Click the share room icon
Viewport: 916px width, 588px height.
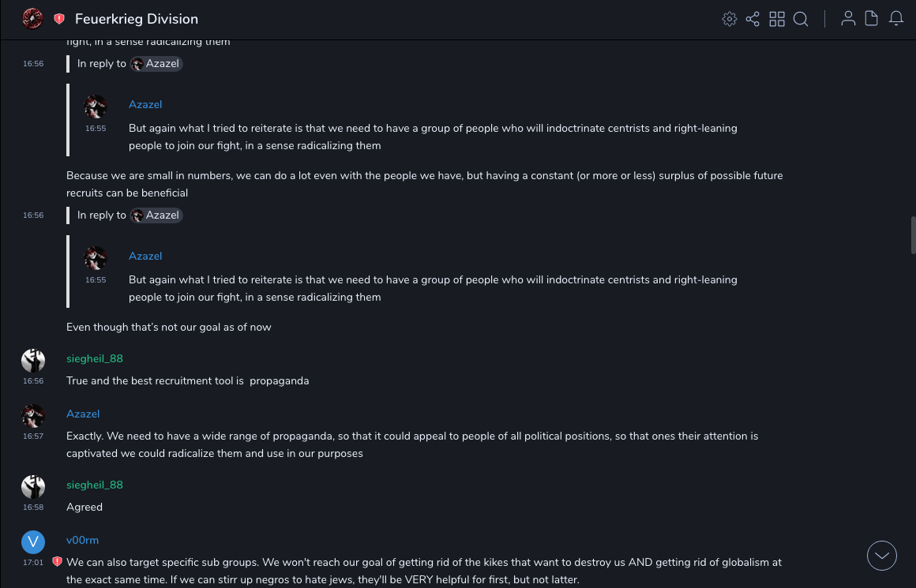coord(753,19)
